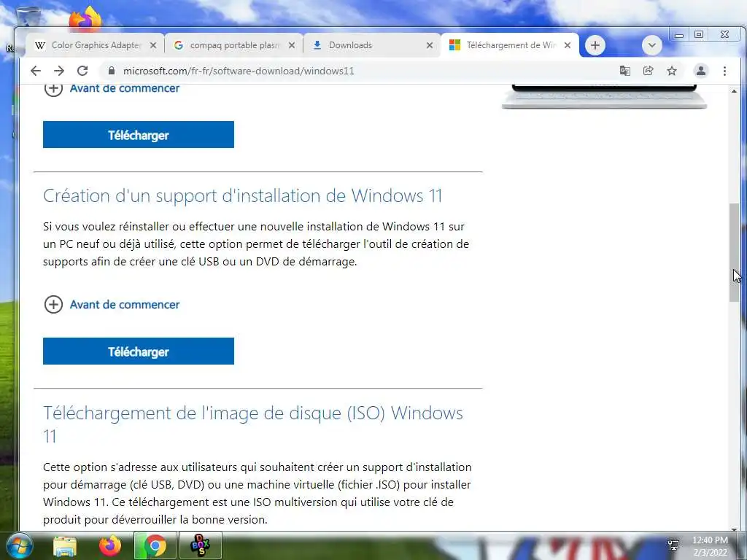Click the taskbar clock 12:40 PM
This screenshot has height=560, width=747.
pyautogui.click(x=710, y=546)
